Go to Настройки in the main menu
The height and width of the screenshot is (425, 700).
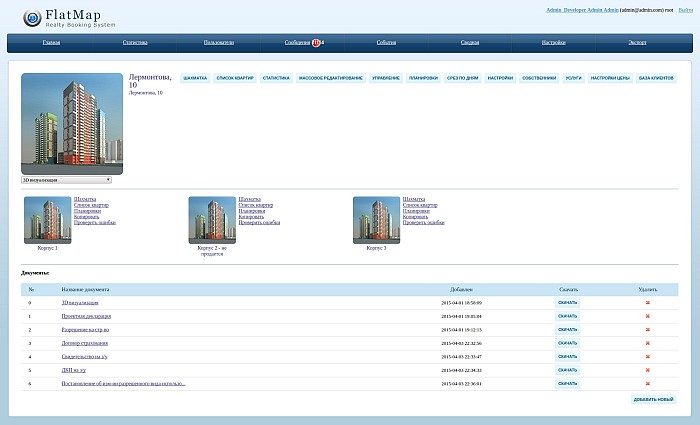click(x=553, y=43)
